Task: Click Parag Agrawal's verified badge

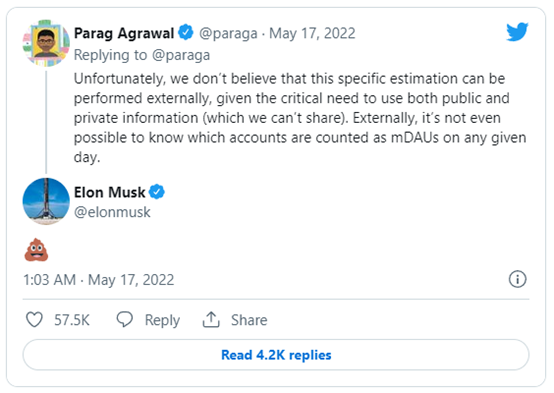Action: click(185, 33)
